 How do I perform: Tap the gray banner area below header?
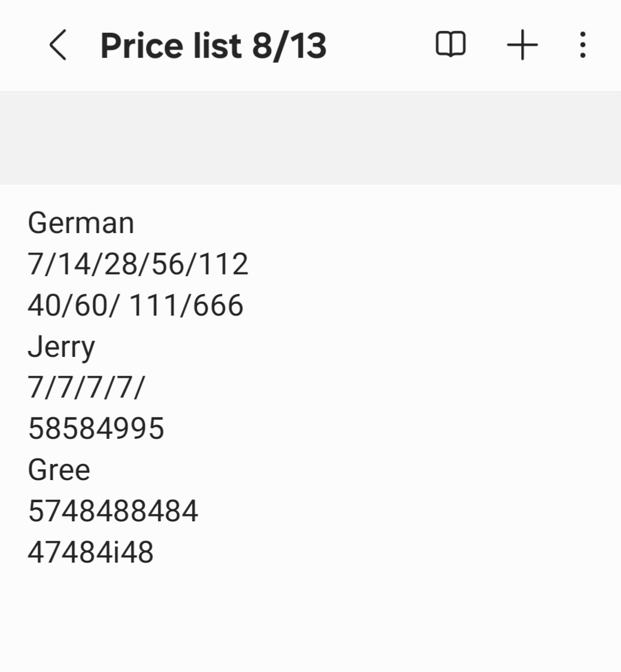click(x=310, y=138)
